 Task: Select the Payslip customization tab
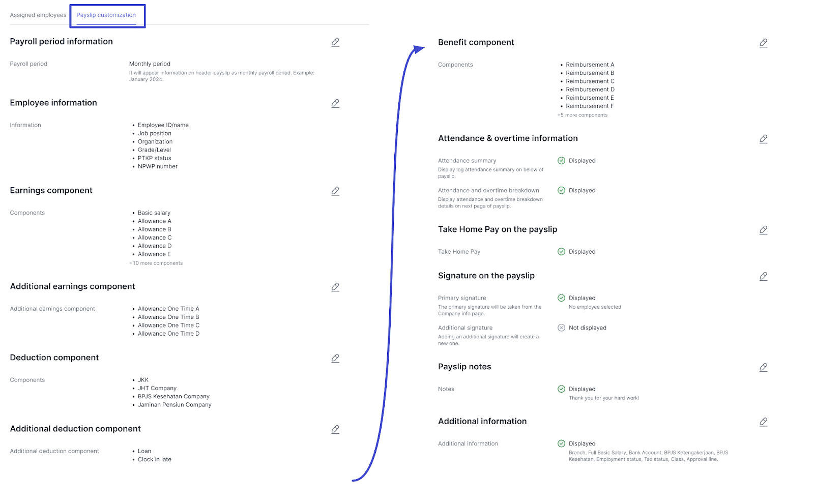tap(106, 15)
